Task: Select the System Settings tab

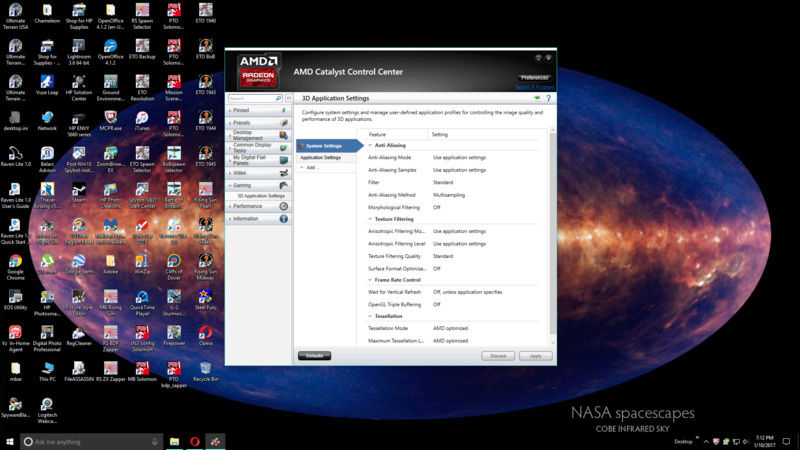Action: [x=329, y=146]
